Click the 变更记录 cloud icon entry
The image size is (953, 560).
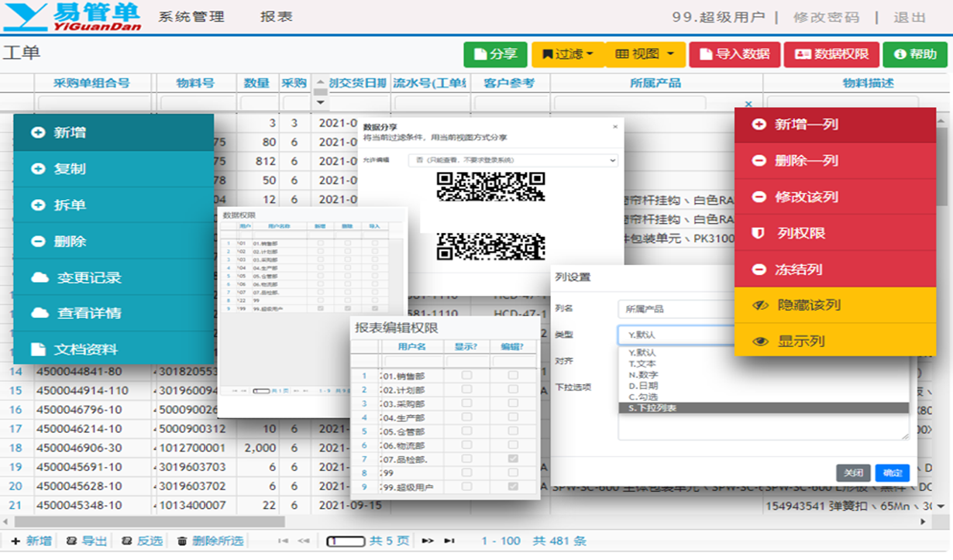40,277
